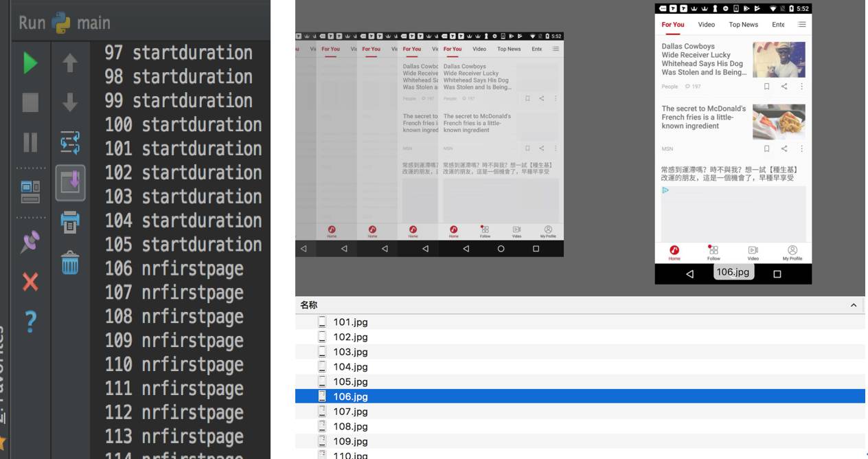Click the Chinese ad text in large preview
The width and height of the screenshot is (868, 459).
pos(728,173)
